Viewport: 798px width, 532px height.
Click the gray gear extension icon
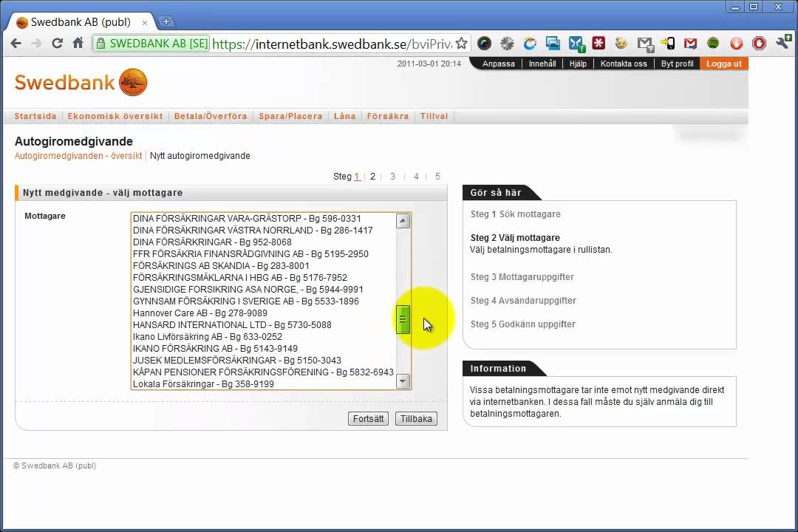507,44
